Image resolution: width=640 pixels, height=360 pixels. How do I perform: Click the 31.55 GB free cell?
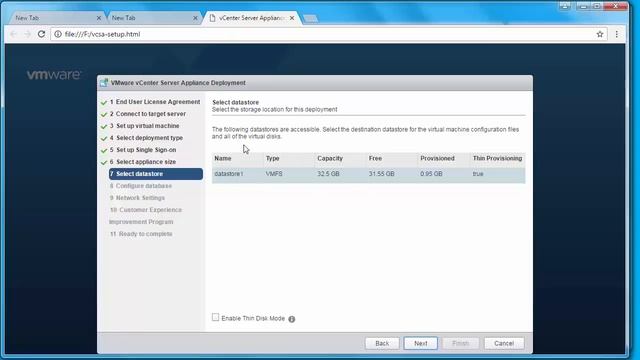381,174
